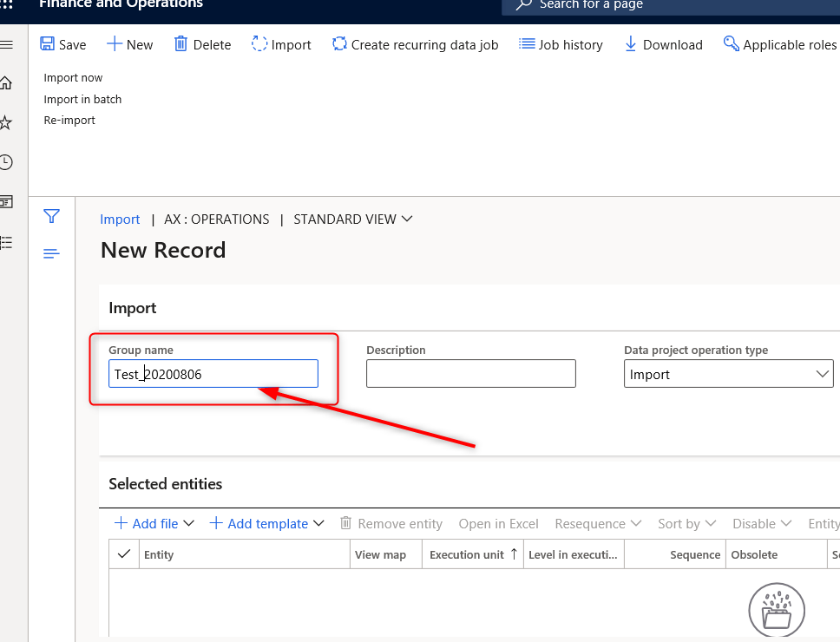840x642 pixels.
Task: Expand Data project operation type dropdown
Action: (x=822, y=374)
